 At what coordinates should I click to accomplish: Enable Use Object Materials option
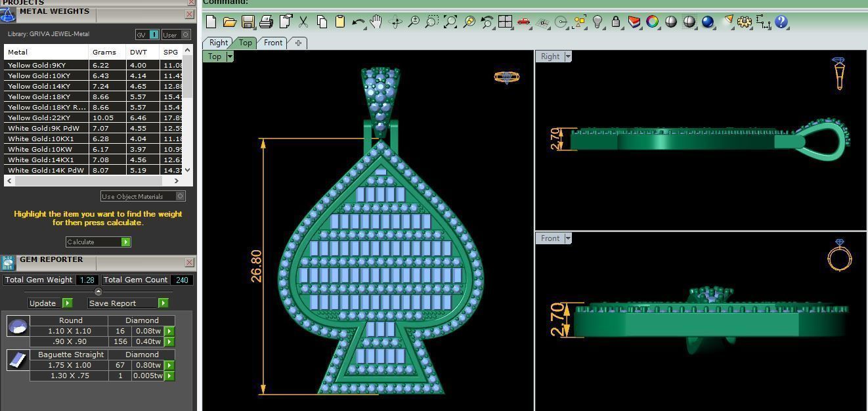(x=143, y=196)
